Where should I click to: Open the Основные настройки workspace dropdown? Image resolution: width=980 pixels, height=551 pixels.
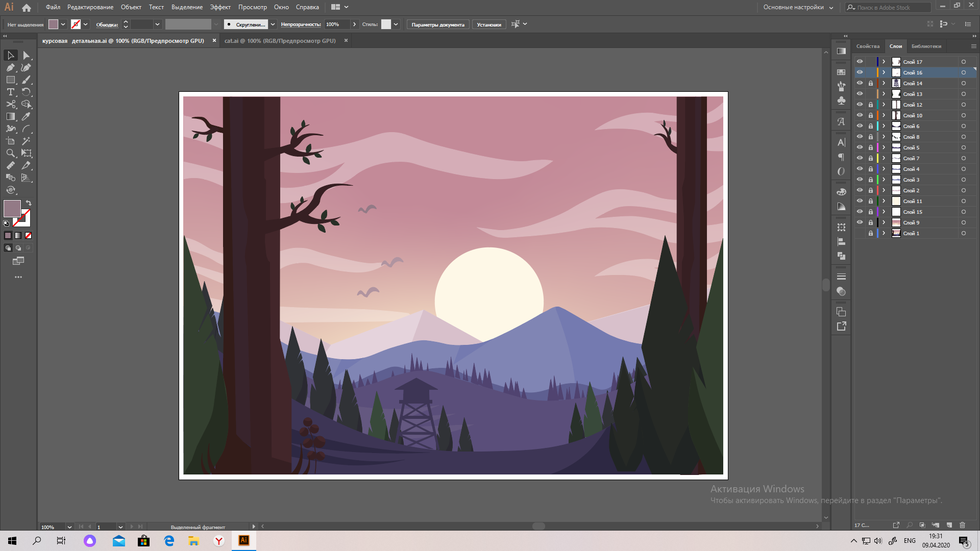click(x=798, y=7)
